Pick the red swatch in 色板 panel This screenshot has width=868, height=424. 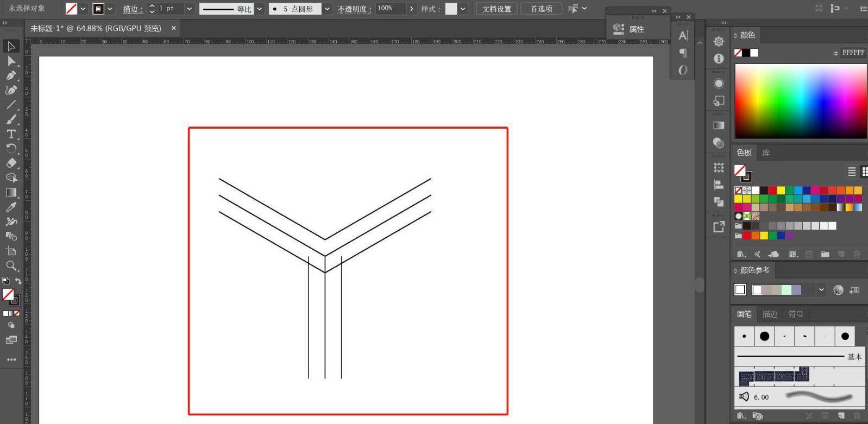point(772,191)
